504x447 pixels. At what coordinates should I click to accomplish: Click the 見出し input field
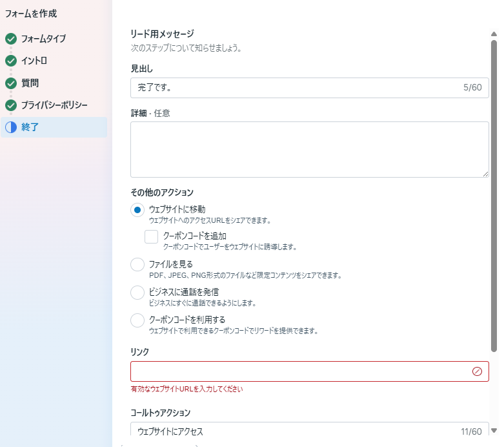pyautogui.click(x=297, y=88)
